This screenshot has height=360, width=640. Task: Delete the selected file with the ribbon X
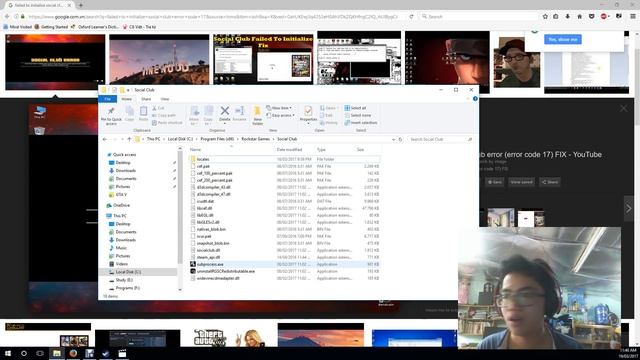(x=224, y=114)
